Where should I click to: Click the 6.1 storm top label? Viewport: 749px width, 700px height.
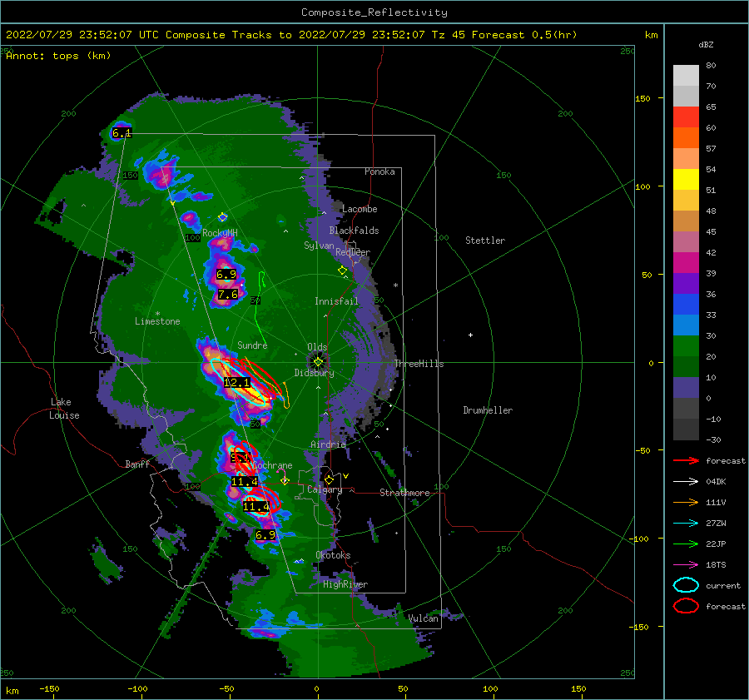tap(122, 133)
